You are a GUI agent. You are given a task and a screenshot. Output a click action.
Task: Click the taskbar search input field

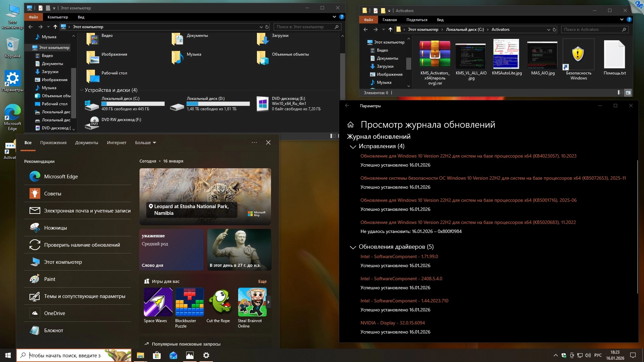click(x=65, y=355)
